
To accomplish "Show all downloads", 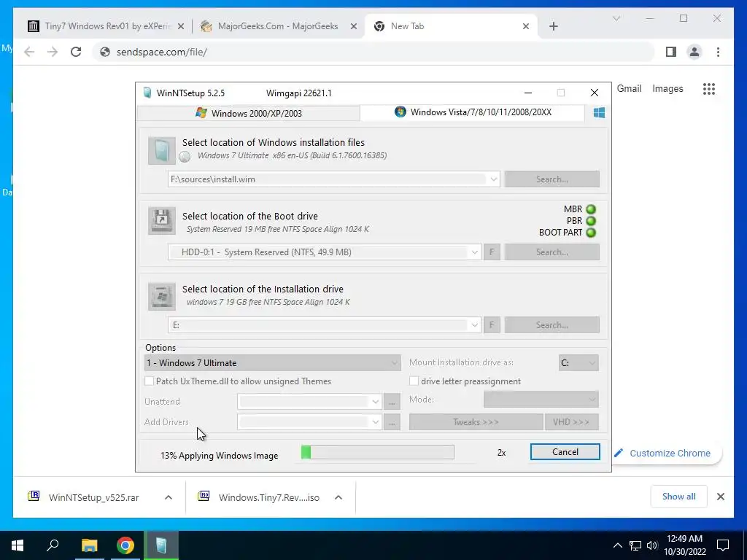I will (x=678, y=497).
